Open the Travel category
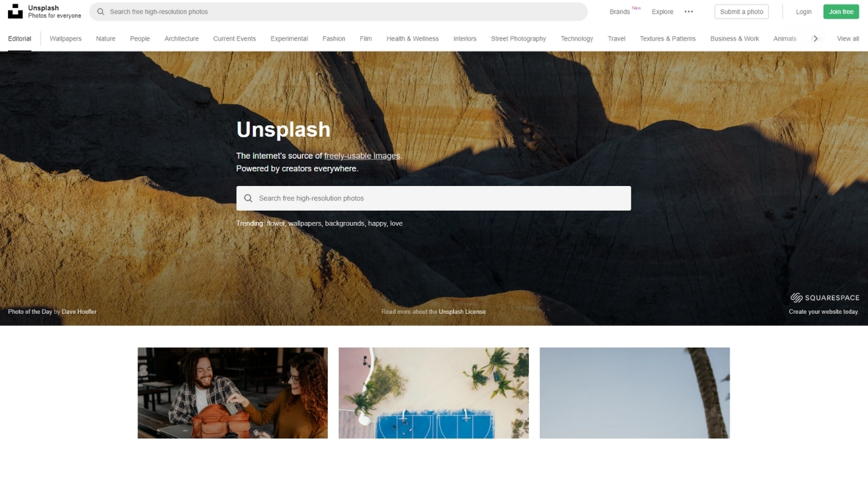 [x=617, y=38]
